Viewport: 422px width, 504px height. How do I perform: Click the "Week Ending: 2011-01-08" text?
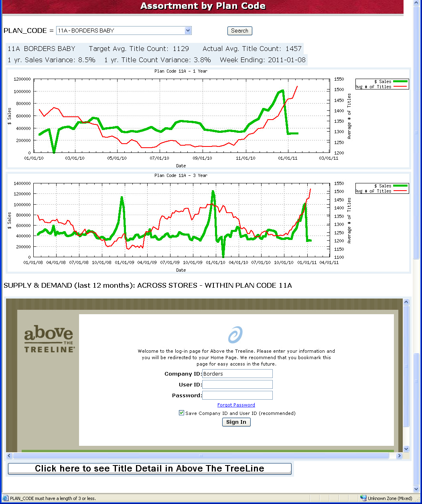(x=263, y=60)
